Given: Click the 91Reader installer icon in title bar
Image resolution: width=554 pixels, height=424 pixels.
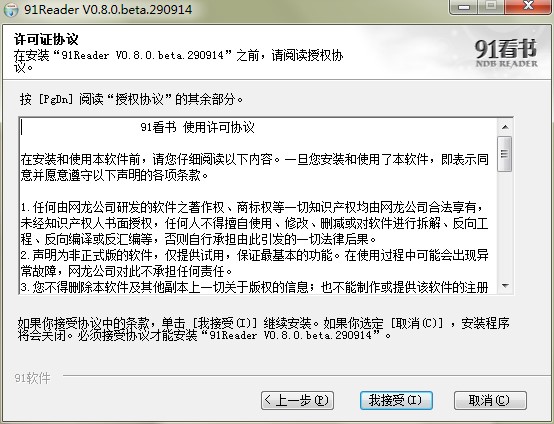Looking at the screenshot, I should (10, 10).
